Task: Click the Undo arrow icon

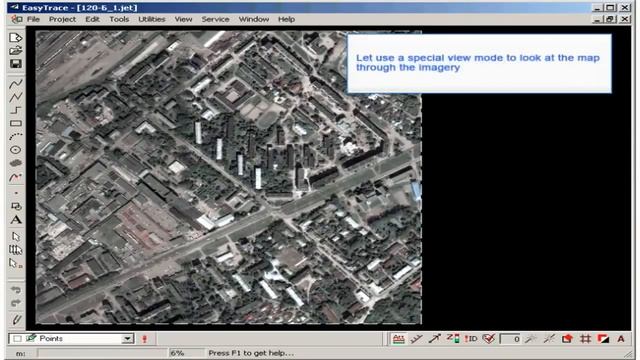Action: pyautogui.click(x=16, y=289)
